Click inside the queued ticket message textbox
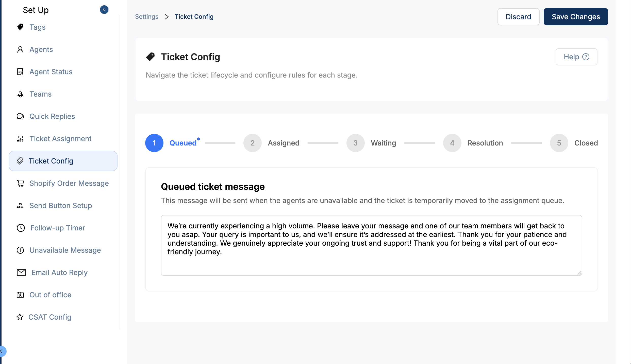 (x=371, y=264)
